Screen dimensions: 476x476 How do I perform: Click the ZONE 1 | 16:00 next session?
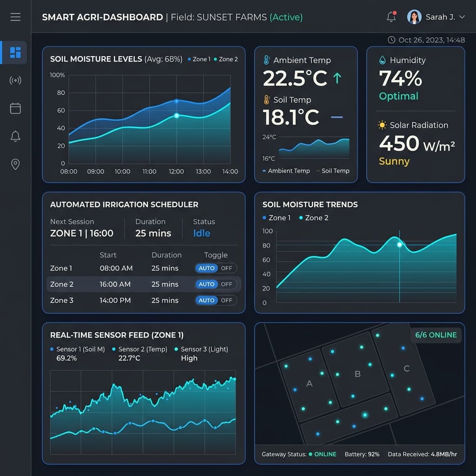(82, 233)
